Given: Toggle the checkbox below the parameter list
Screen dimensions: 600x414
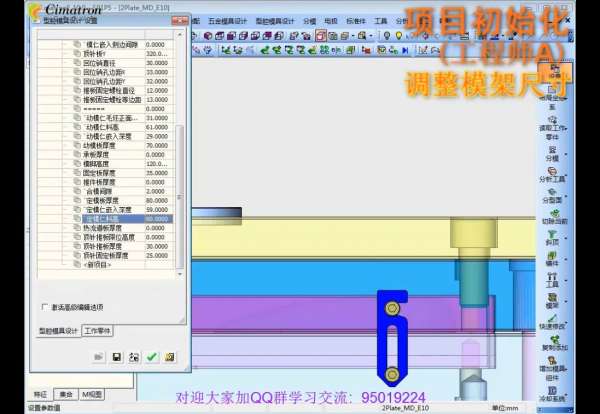Looking at the screenshot, I should pyautogui.click(x=43, y=306).
